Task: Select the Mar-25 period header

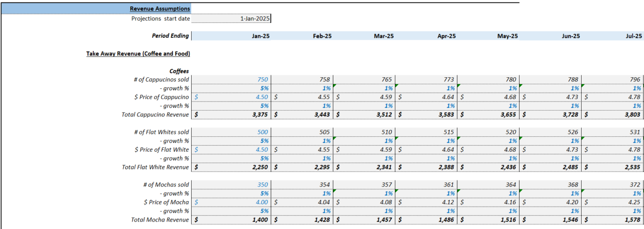Action: [x=384, y=36]
